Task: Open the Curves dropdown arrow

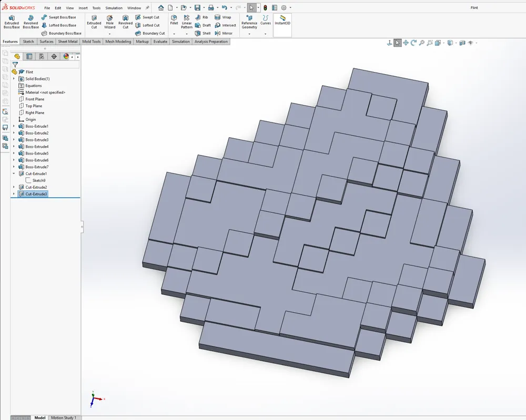Action: tap(265, 34)
